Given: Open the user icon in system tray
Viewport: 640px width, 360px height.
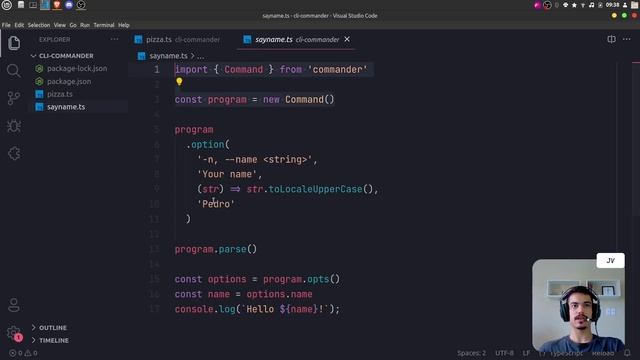Looking at the screenshot, I should (x=625, y=5).
